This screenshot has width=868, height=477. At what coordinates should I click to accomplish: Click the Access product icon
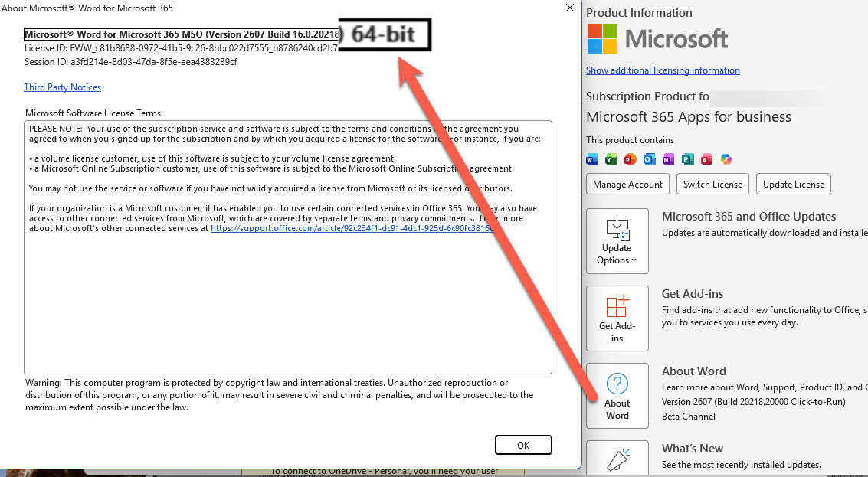click(706, 160)
